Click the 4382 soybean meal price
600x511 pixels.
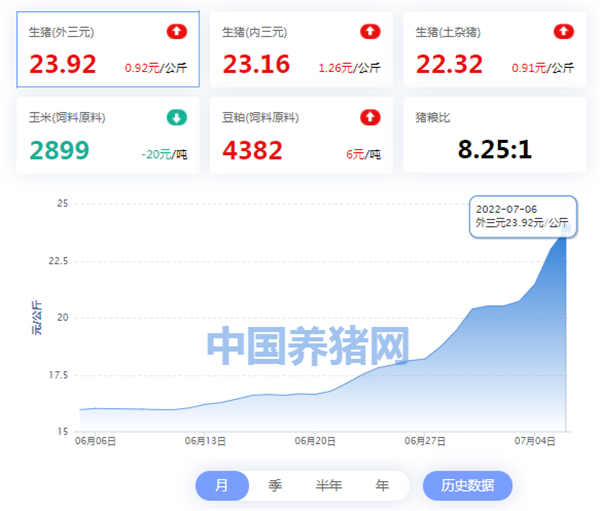point(253,150)
